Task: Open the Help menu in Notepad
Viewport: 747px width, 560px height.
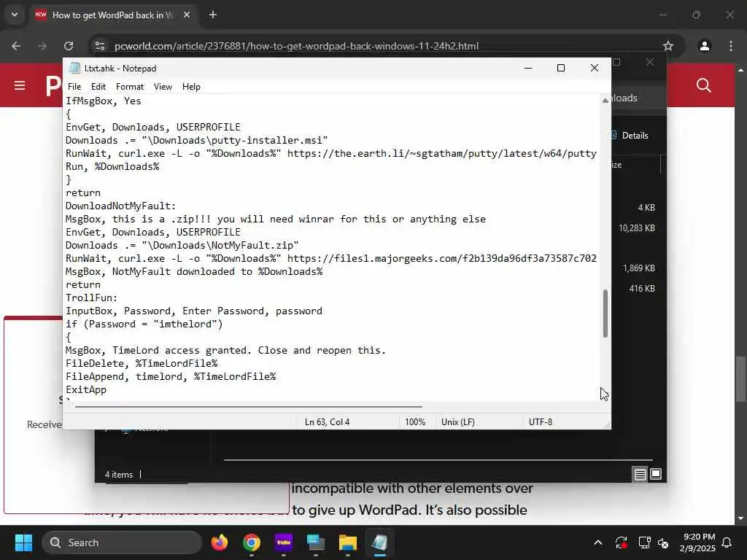Action: (x=191, y=87)
